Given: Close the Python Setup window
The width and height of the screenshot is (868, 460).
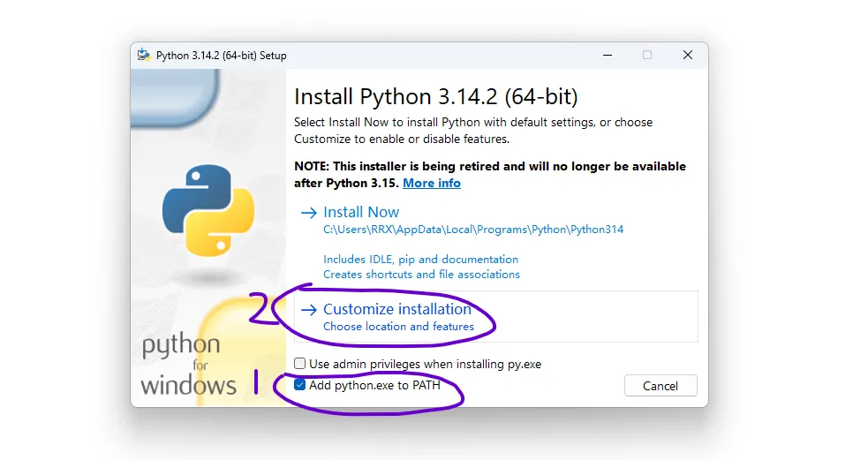Looking at the screenshot, I should 688,56.
